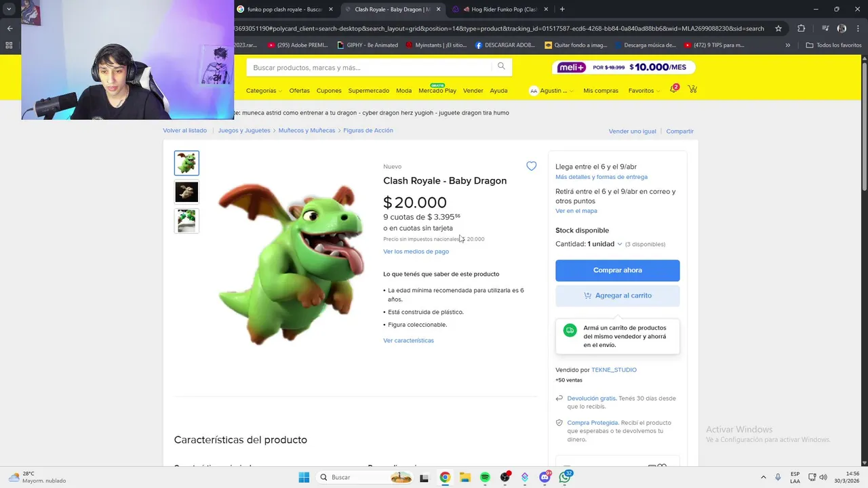Click Ver características link
The height and width of the screenshot is (488, 868).
(x=408, y=340)
